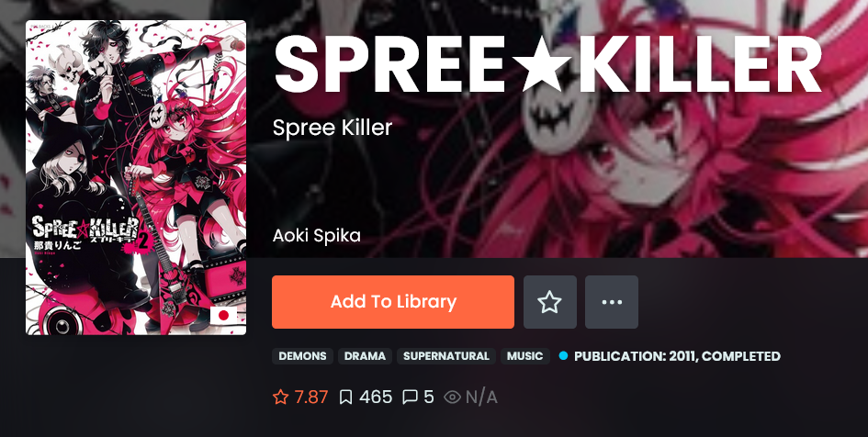Screen dimensions: 868x437
Task: Click the N/A views value
Action: point(481,398)
